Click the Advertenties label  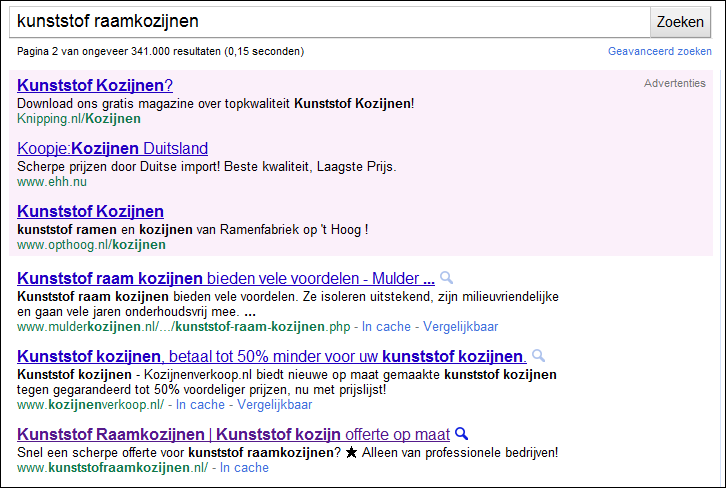pos(675,83)
